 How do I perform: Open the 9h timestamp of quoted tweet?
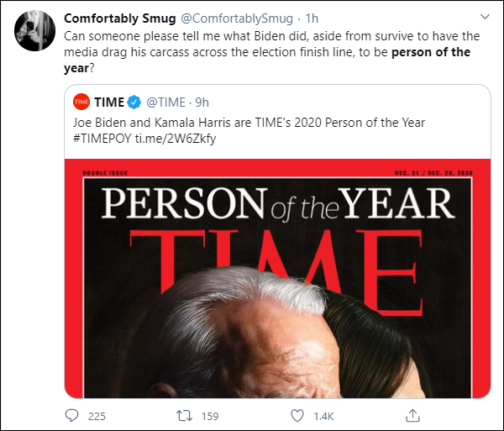coord(202,102)
